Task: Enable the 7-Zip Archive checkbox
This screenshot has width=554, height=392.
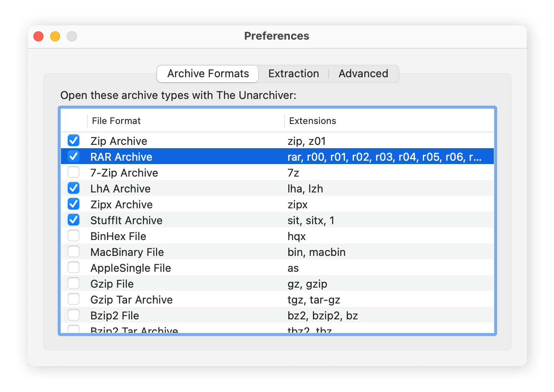Action: coord(74,172)
